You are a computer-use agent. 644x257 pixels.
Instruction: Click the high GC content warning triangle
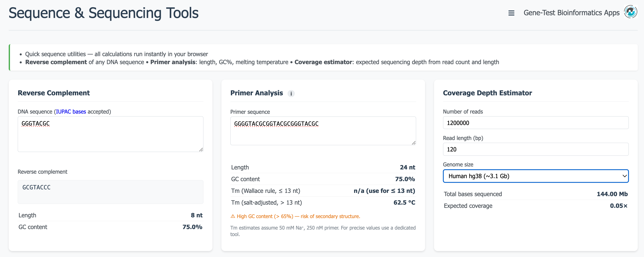point(233,216)
